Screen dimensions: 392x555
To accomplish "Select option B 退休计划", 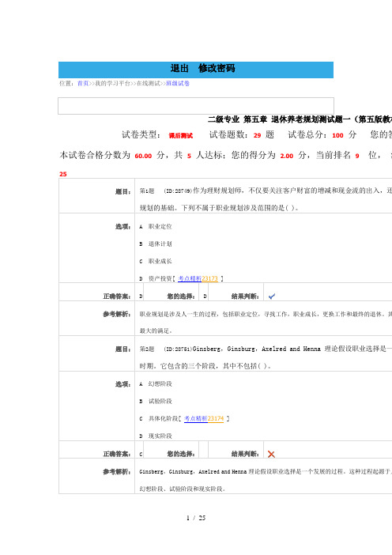I will coord(156,244).
